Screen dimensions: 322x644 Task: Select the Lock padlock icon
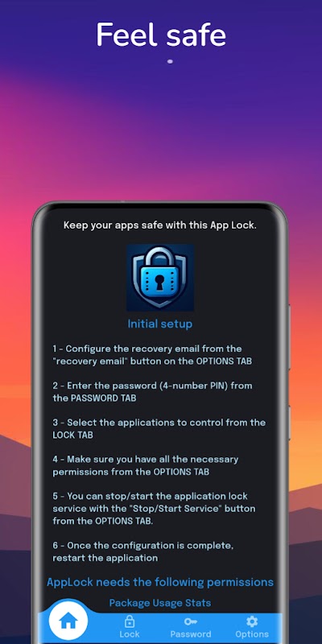click(130, 621)
